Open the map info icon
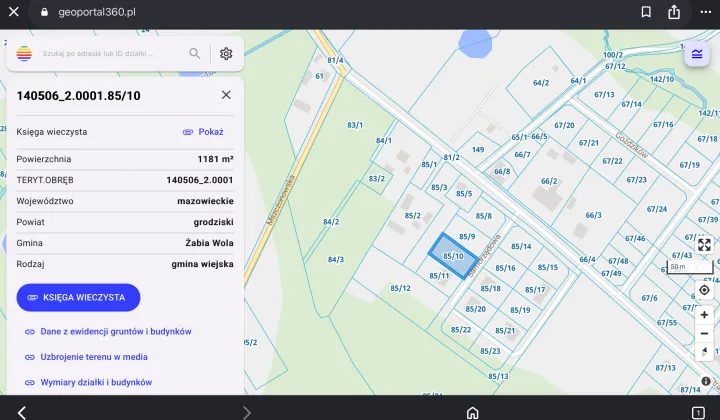The width and height of the screenshot is (720, 420). [x=706, y=381]
